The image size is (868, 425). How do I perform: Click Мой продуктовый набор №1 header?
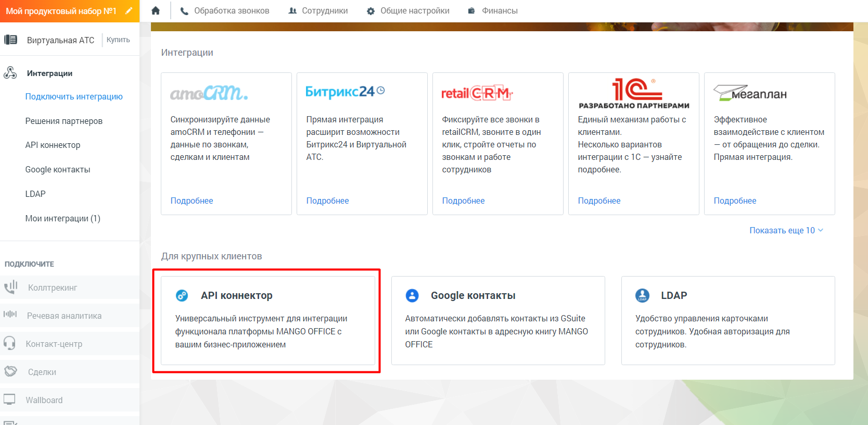click(61, 11)
